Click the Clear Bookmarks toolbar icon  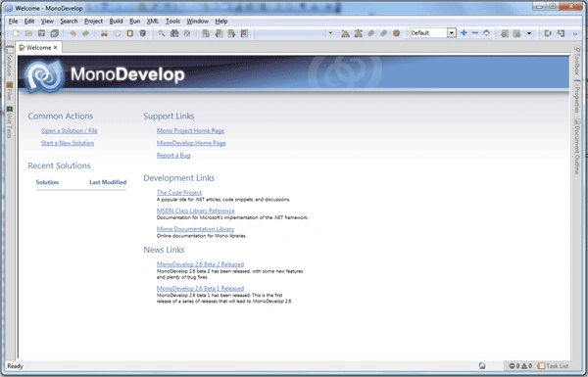coord(244,33)
